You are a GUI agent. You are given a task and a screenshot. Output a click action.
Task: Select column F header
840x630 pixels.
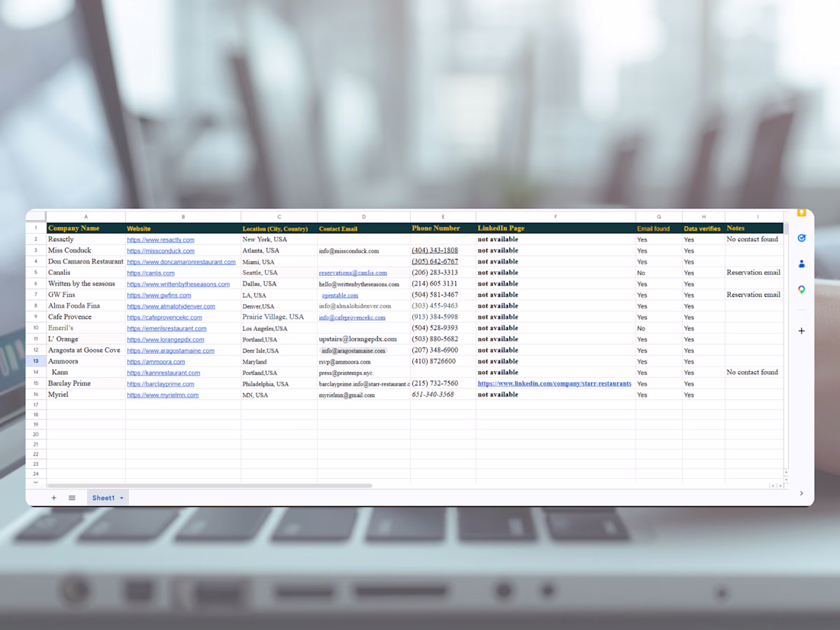tap(555, 216)
